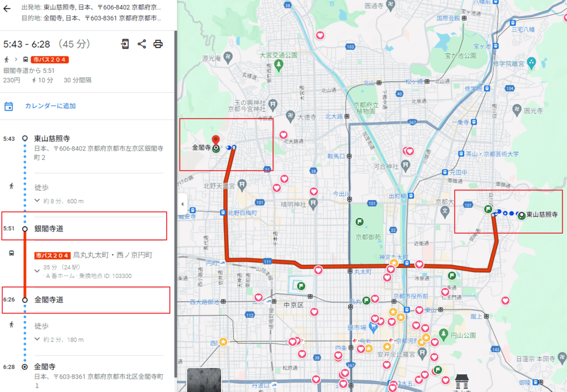Click 大徳寺 temple marker
This screenshot has width=567, height=392.
pyautogui.click(x=290, y=116)
